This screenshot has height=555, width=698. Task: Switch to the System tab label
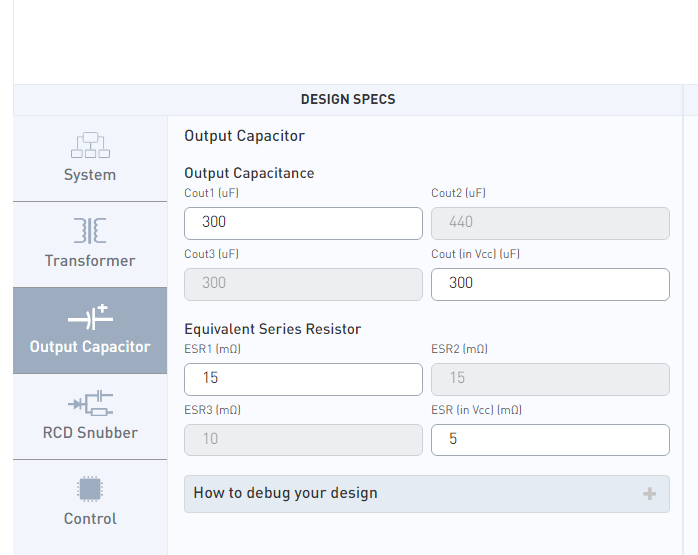(90, 175)
